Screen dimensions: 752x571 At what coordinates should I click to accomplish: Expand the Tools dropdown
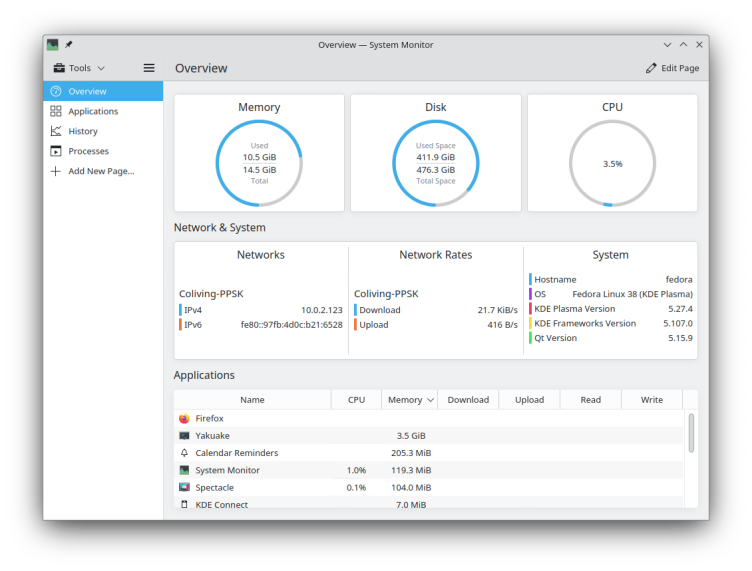79,68
